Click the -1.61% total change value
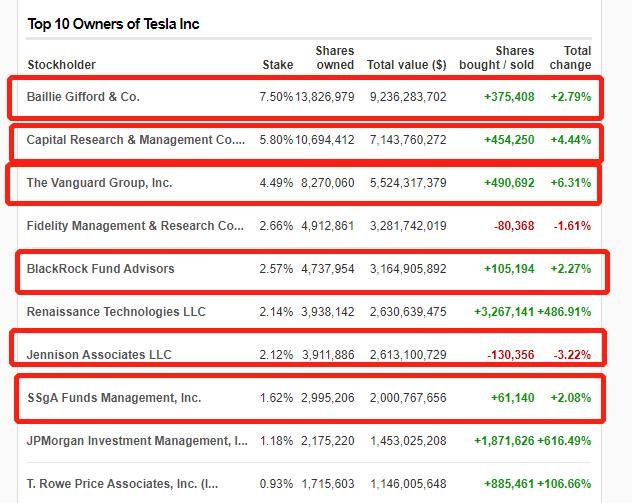Viewport: 632px width, 503px height. click(x=572, y=226)
